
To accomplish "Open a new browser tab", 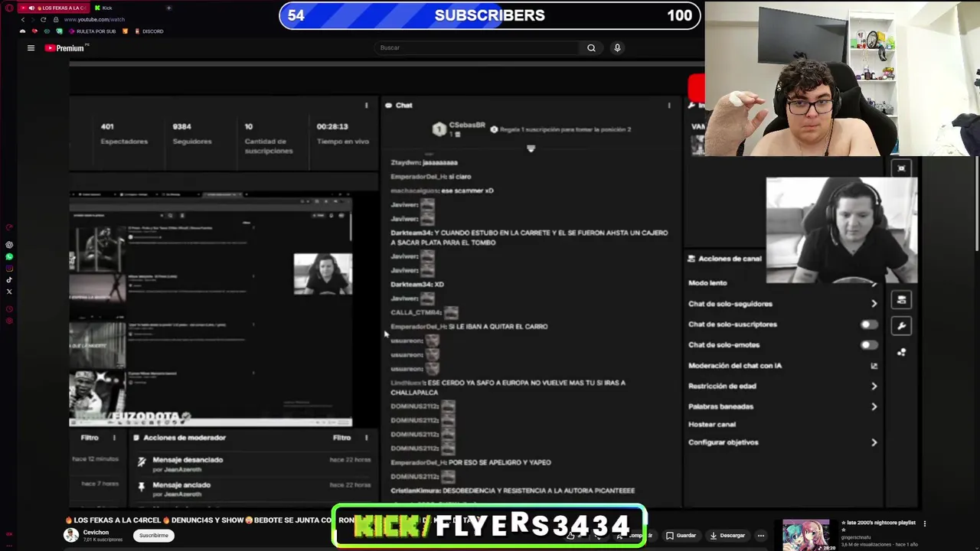I will click(x=168, y=8).
